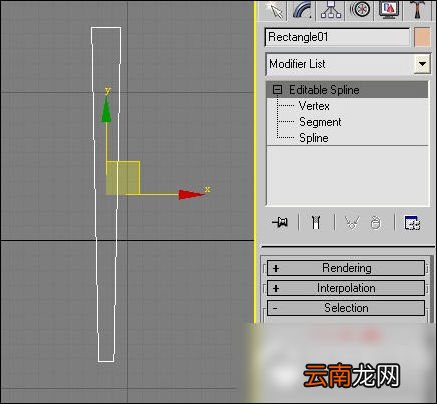Click the yellow XY plane gizmo handle
Viewport: 437px width, 404px height.
[123, 178]
